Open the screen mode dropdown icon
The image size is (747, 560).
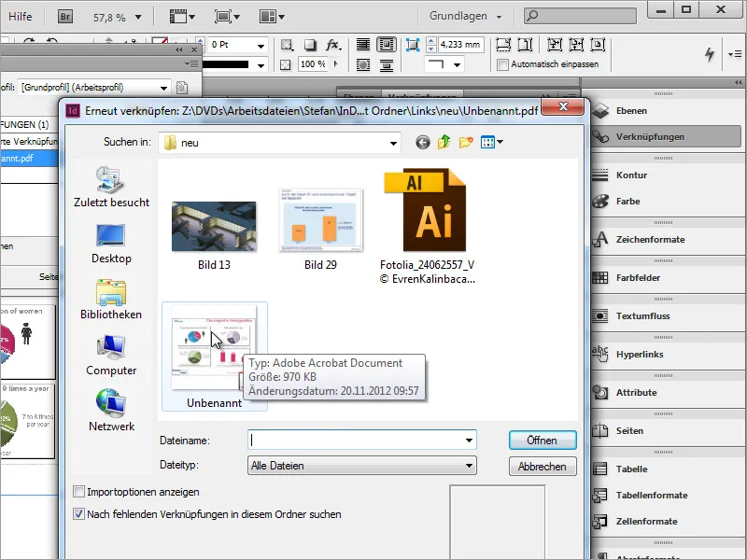(x=227, y=17)
